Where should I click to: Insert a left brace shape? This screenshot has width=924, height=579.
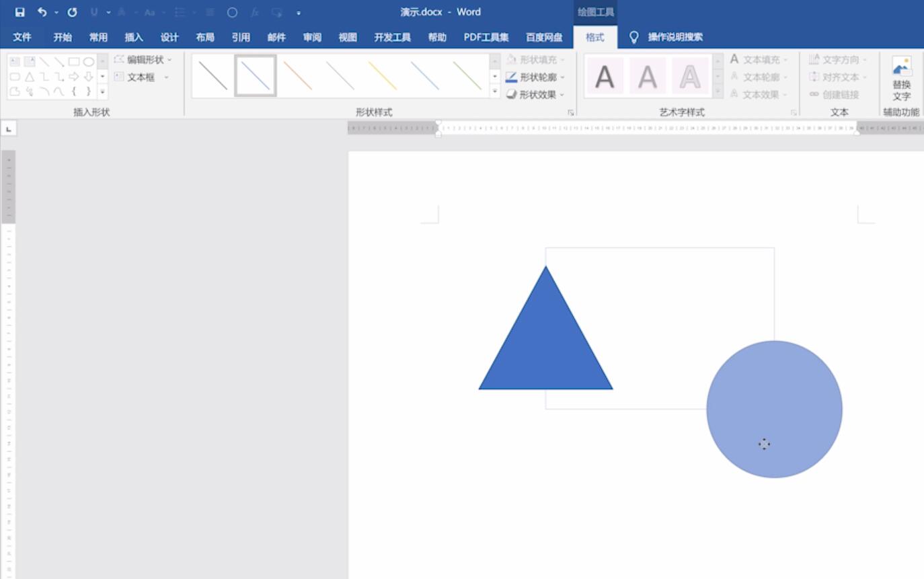pos(74,91)
